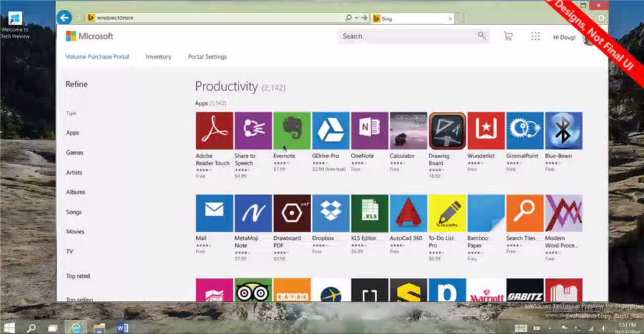Open the Drawboard PDF app tile
Viewport: 644px width, 334px height.
[x=292, y=213]
